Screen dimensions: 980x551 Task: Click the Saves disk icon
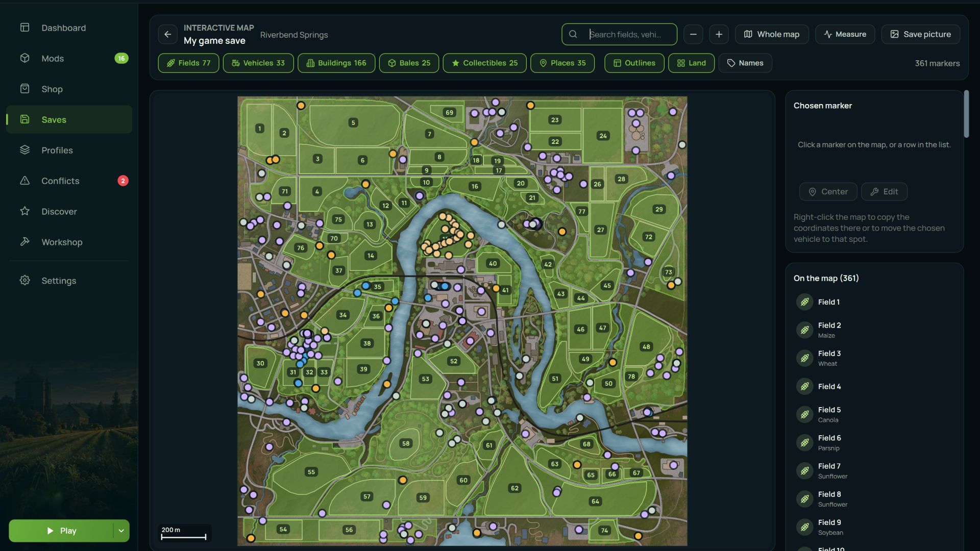24,119
